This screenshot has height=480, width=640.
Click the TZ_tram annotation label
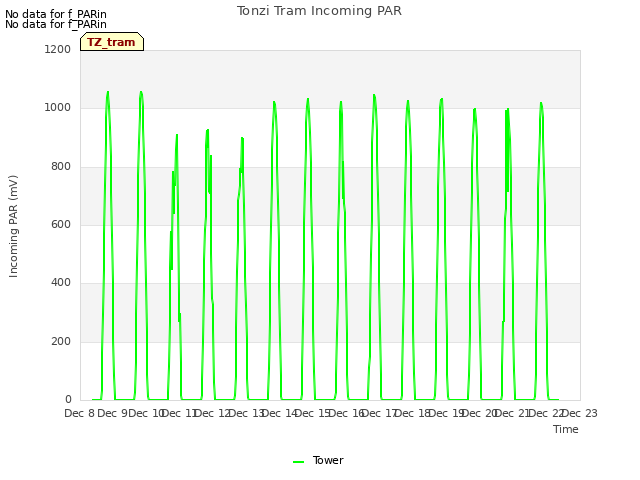tap(111, 42)
